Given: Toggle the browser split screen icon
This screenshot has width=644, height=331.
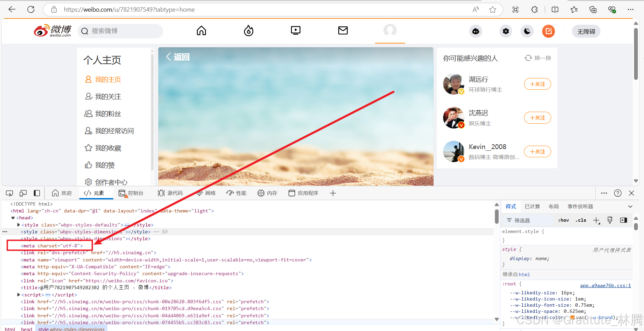Looking at the screenshot, I should pyautogui.click(x=555, y=10).
